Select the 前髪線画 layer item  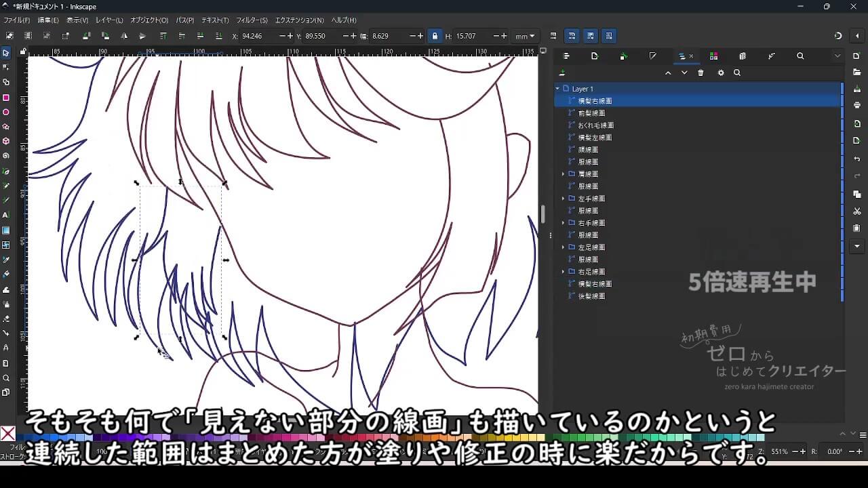tap(591, 113)
